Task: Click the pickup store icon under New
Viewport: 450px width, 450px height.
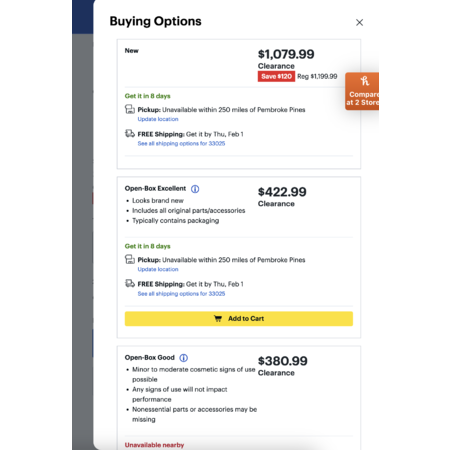Action: (x=130, y=109)
